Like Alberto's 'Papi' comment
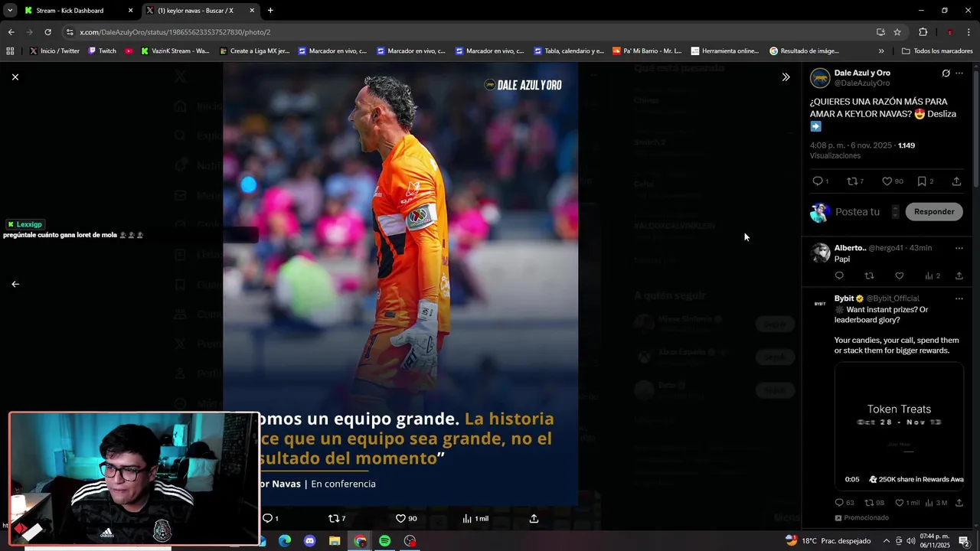This screenshot has width=980, height=551. coord(900,275)
